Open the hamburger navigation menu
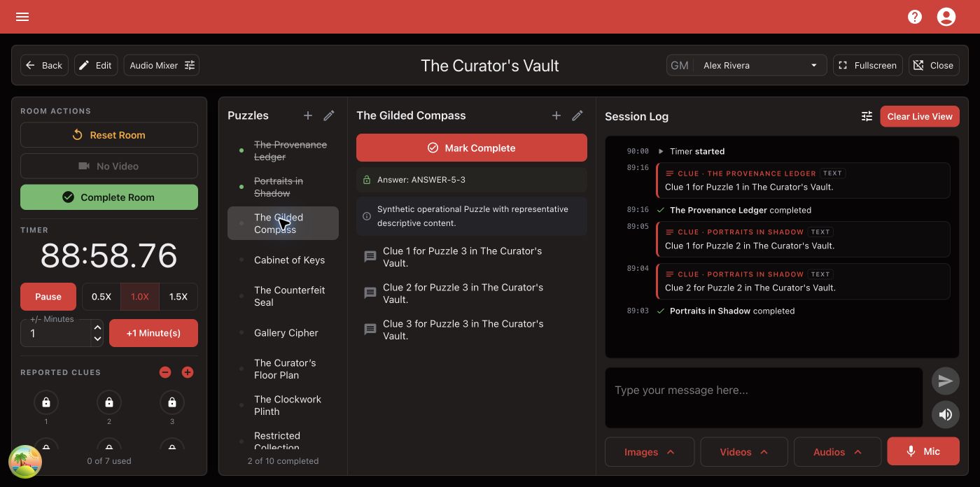Image resolution: width=980 pixels, height=487 pixels. (22, 17)
